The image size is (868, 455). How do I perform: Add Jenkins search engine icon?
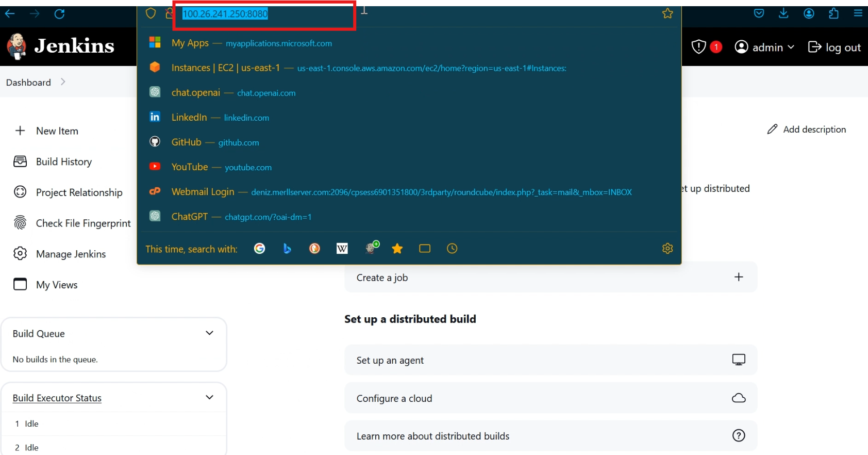click(372, 248)
